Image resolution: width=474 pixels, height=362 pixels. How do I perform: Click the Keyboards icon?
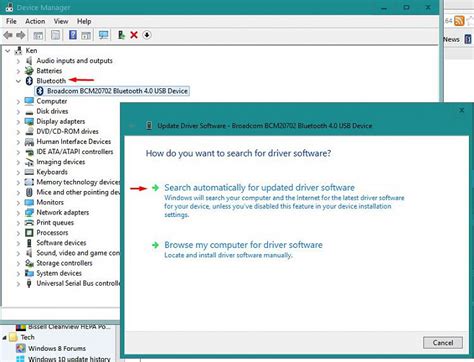tap(29, 172)
